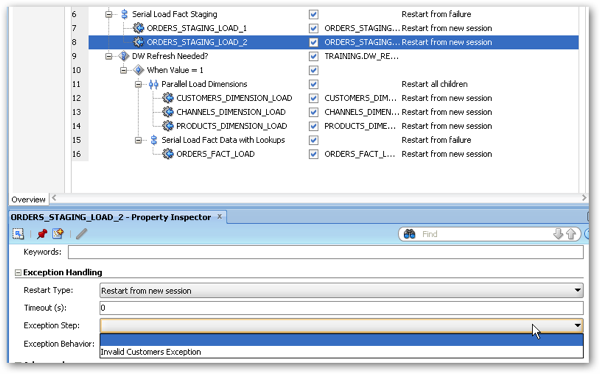Click the DW Refresh Needed? case icon
This screenshot has width=600, height=374.
124,56
